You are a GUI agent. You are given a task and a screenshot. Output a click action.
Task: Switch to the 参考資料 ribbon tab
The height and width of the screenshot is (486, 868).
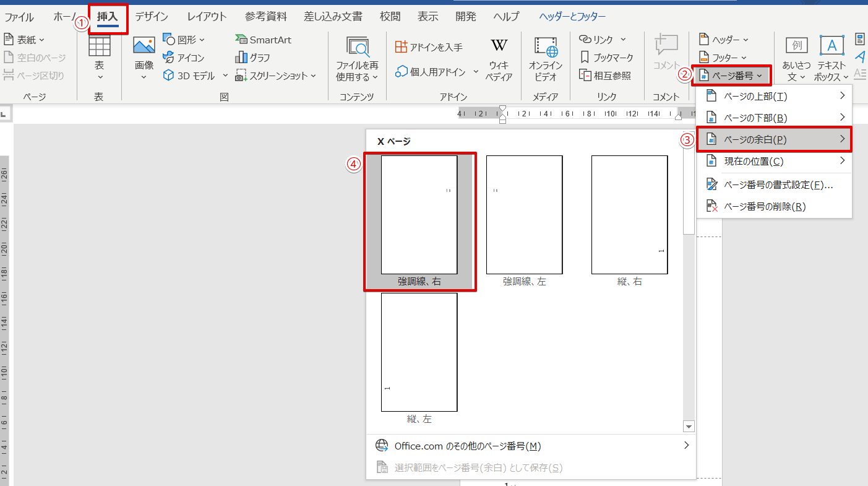pos(266,17)
